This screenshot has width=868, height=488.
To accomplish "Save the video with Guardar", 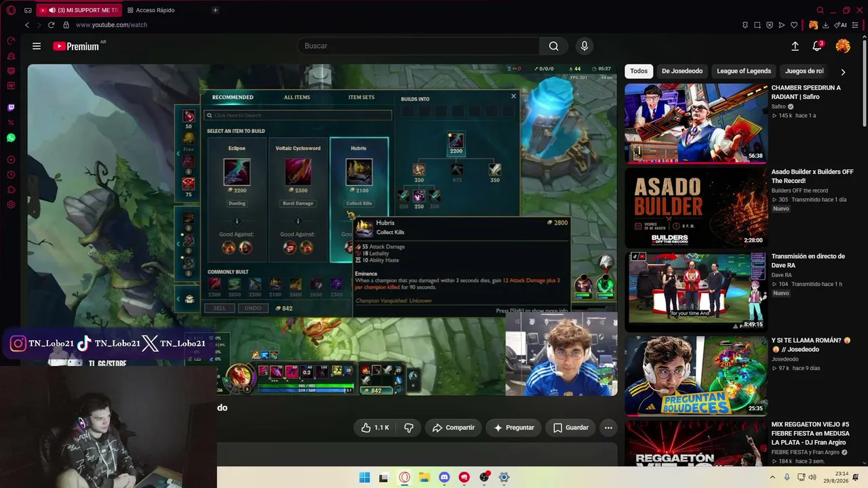I will point(570,428).
